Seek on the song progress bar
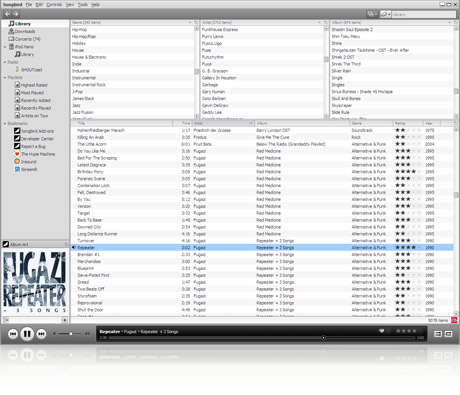 [262, 338]
